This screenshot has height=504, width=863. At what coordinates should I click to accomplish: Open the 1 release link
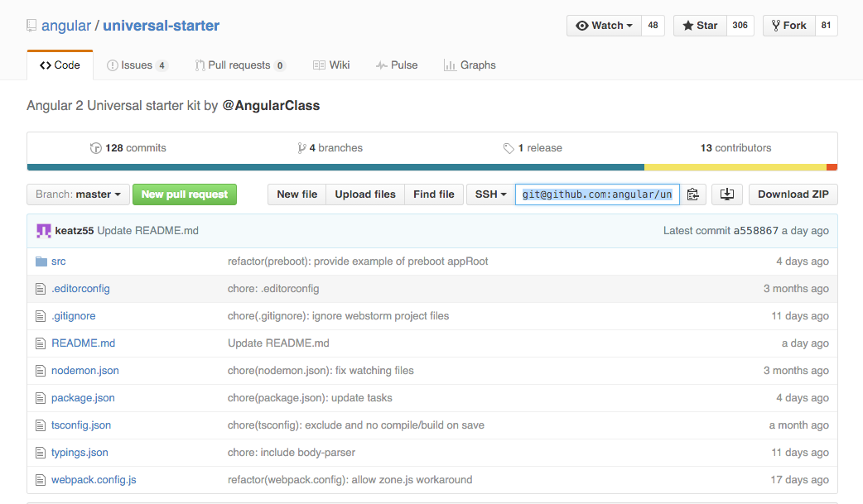(533, 148)
